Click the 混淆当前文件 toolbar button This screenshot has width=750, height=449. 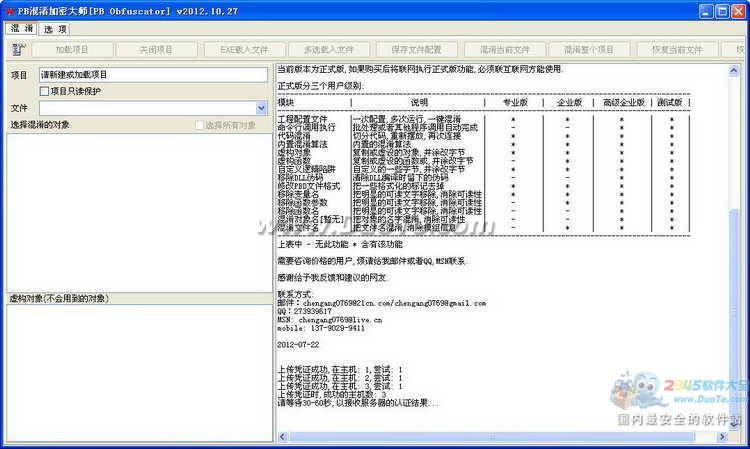(x=505, y=49)
